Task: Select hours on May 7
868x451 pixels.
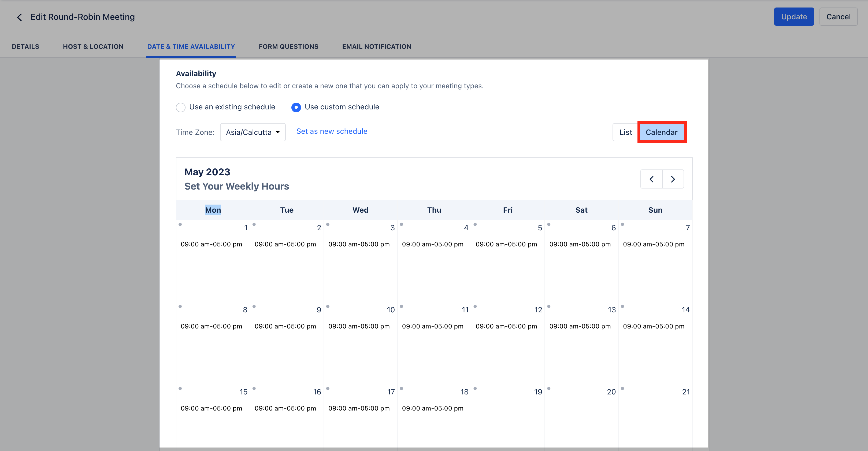Action: [x=654, y=244]
